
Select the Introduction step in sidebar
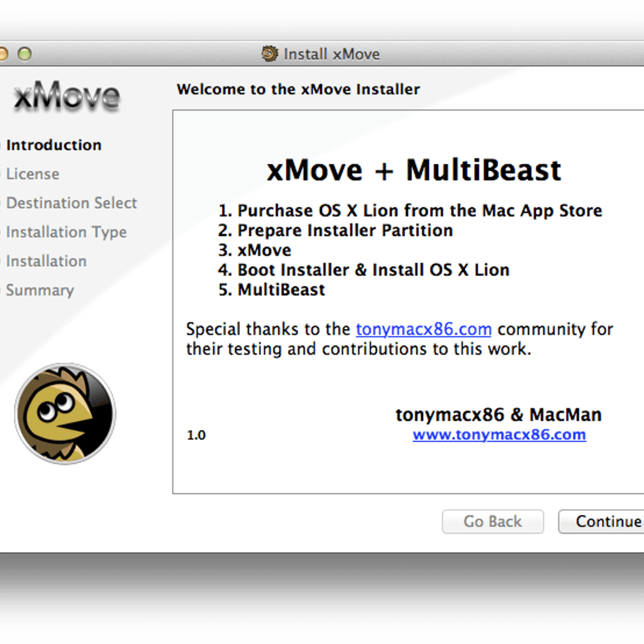pyautogui.click(x=54, y=145)
